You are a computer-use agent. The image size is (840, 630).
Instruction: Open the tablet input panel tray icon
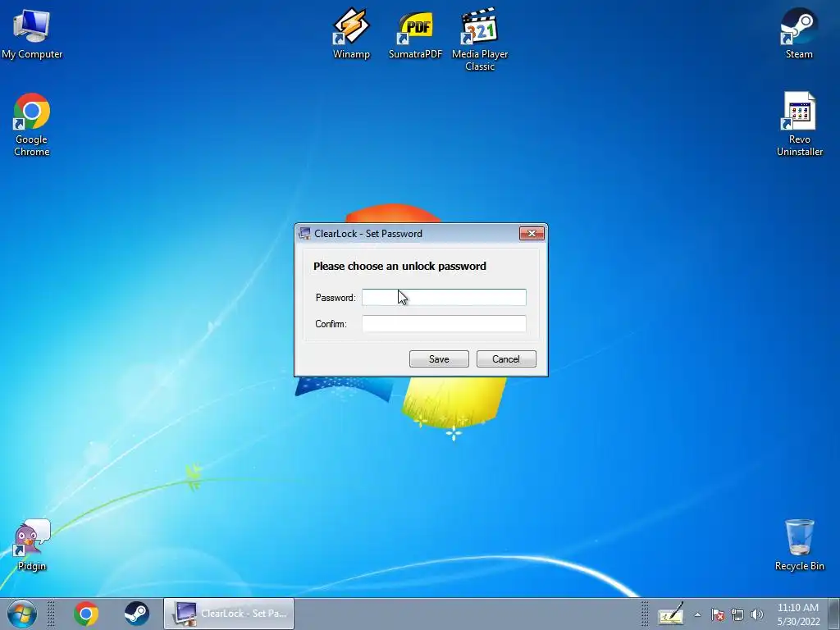[x=671, y=614]
